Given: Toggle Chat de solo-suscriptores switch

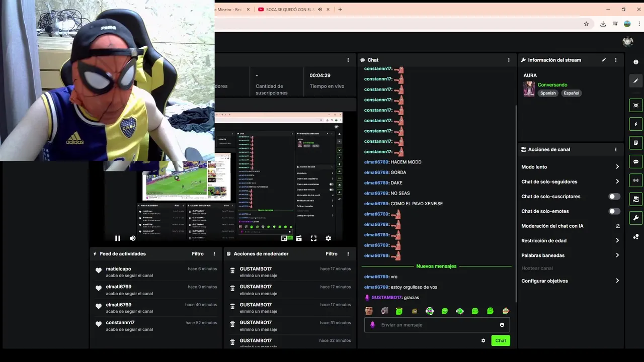Looking at the screenshot, I should click(x=614, y=197).
